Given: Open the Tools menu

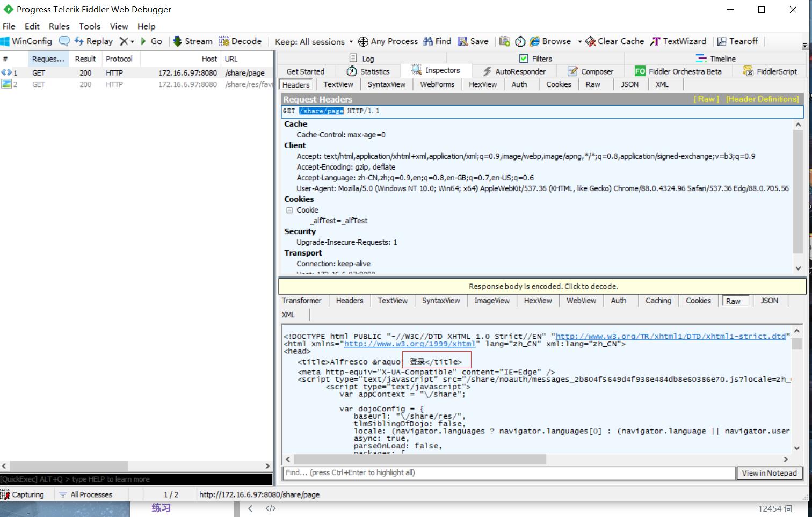Looking at the screenshot, I should pos(90,26).
